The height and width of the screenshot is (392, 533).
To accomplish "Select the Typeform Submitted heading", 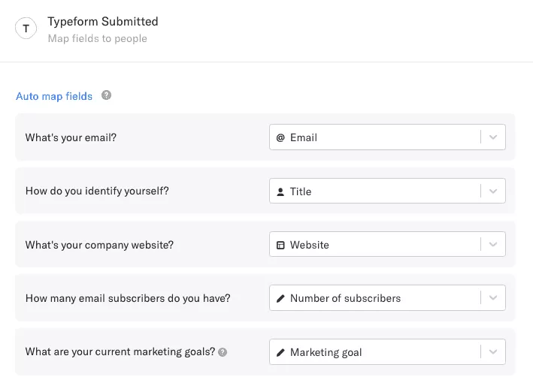I will pyautogui.click(x=103, y=21).
